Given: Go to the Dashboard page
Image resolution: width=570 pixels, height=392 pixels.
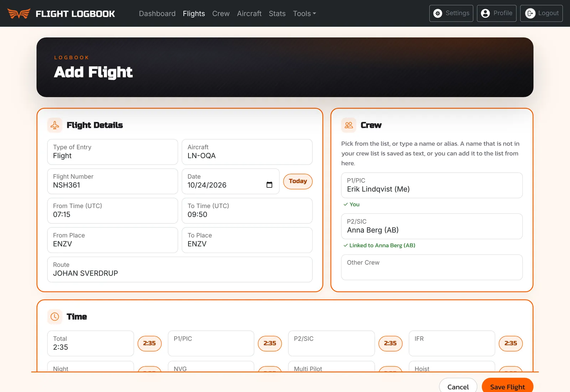Looking at the screenshot, I should pos(157,14).
